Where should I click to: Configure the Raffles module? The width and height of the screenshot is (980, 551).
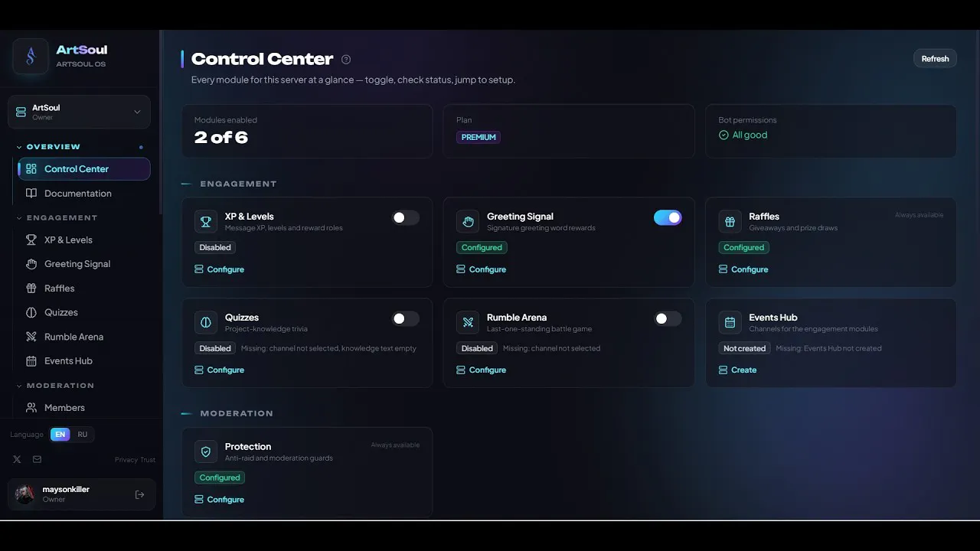pyautogui.click(x=743, y=269)
